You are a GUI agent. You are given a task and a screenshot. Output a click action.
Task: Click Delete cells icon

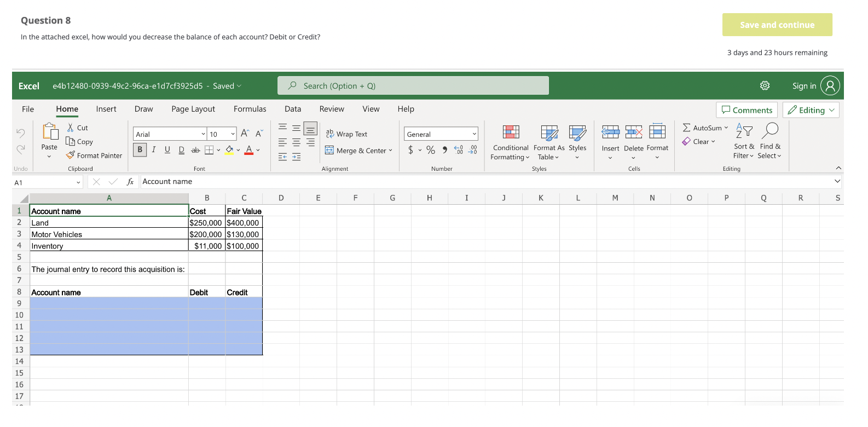coord(634,132)
